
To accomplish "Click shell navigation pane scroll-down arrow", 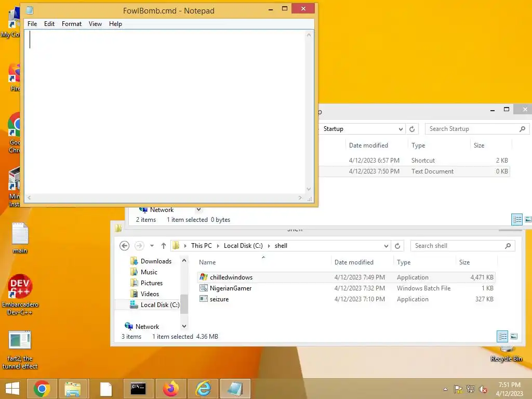I will [184, 326].
